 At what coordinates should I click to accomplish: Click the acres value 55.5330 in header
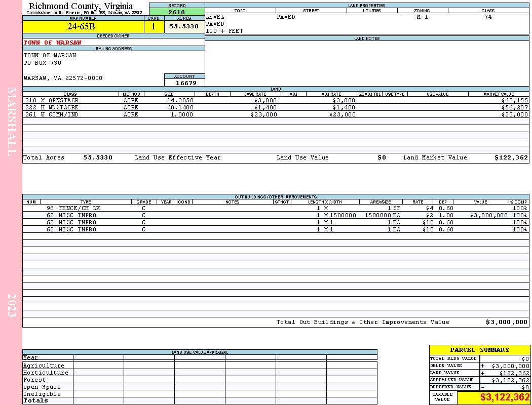coord(184,26)
